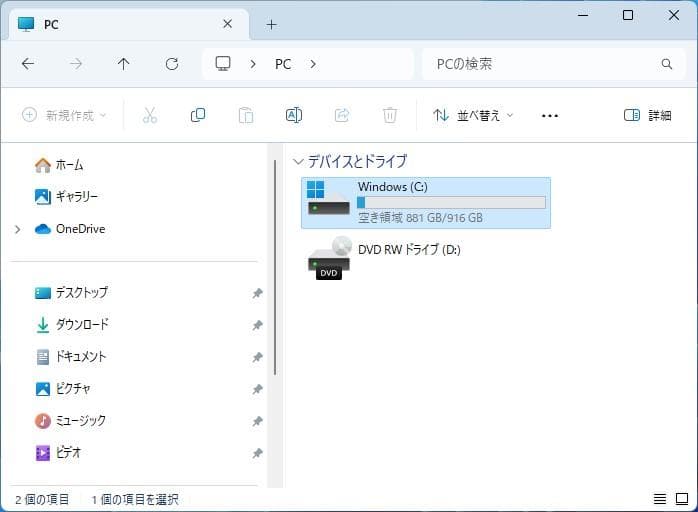Open the 並べ替え sort dropdown
The image size is (698, 512).
click(x=474, y=116)
